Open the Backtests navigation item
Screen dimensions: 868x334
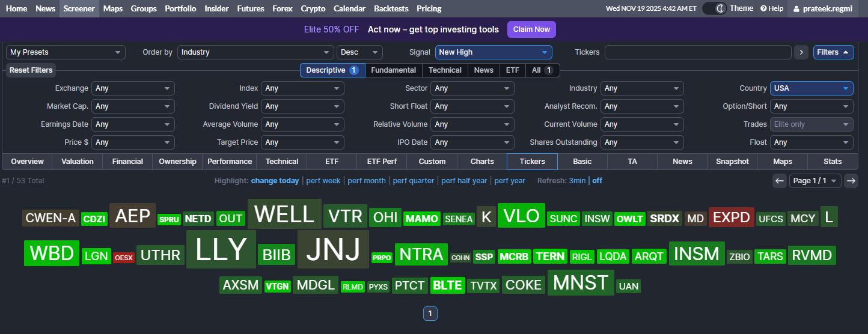coord(391,8)
